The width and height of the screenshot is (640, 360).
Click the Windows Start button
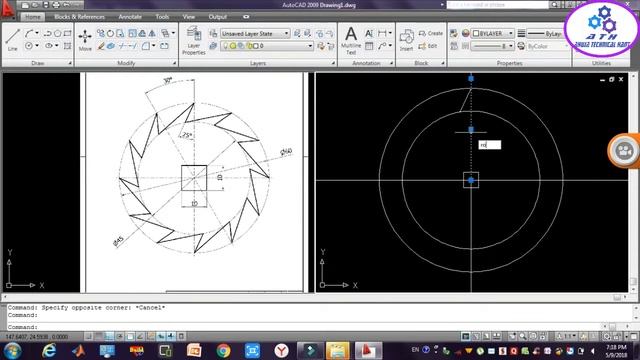click(13, 351)
